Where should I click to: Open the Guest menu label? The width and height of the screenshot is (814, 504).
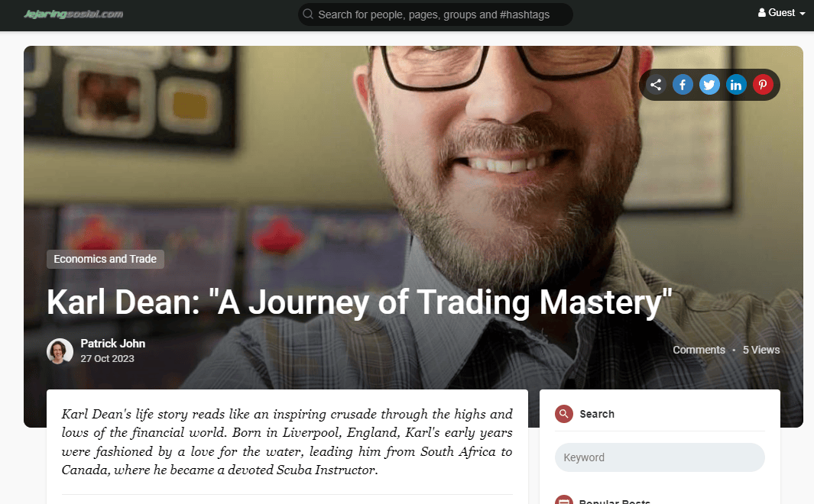(x=781, y=12)
